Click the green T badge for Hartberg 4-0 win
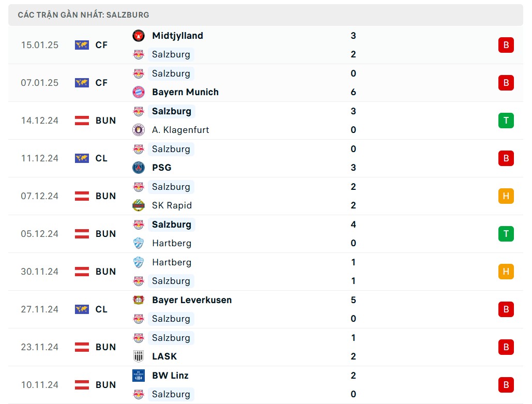 (506, 234)
